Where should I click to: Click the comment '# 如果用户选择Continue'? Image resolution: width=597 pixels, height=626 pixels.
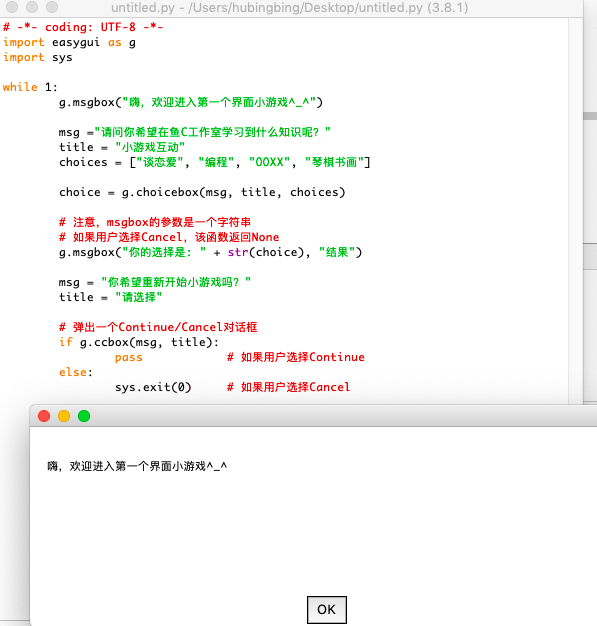[x=296, y=357]
